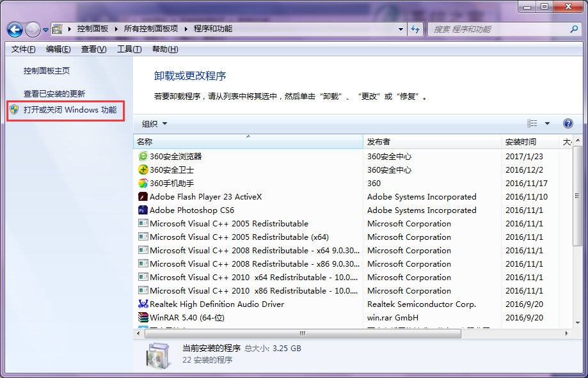Click the 22 安装的程序 status text
588x378 pixels.
tap(207, 360)
